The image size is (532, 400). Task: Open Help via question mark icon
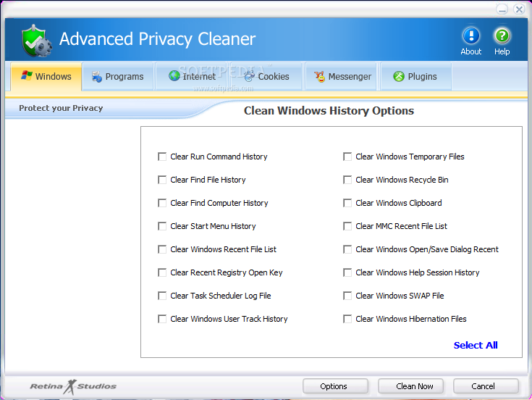pyautogui.click(x=502, y=36)
